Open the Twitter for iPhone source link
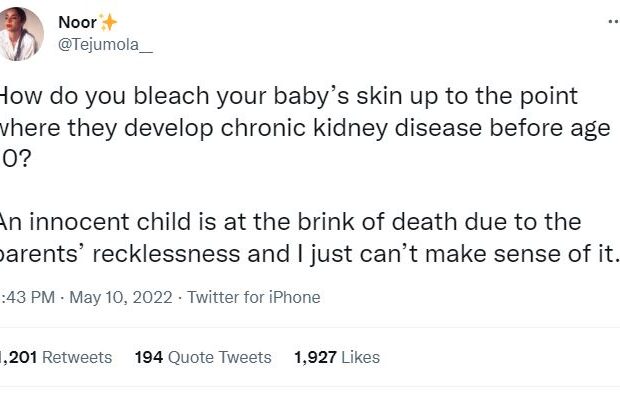620x401 pixels. tap(254, 297)
